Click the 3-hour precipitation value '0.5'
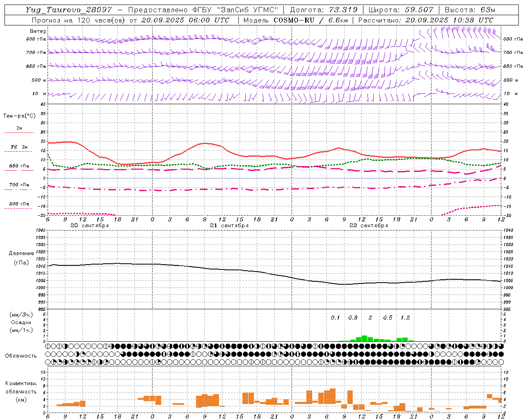The height and width of the screenshot is (420, 525). click(388, 318)
